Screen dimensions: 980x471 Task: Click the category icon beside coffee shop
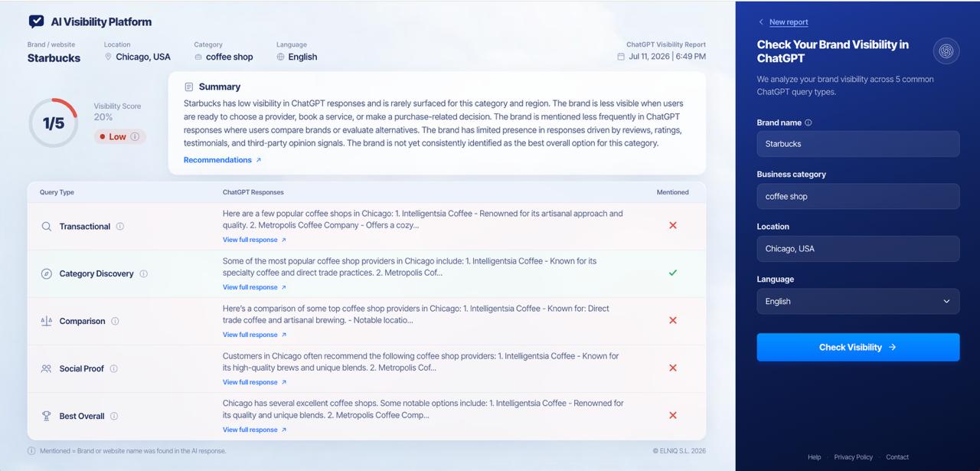[198, 57]
